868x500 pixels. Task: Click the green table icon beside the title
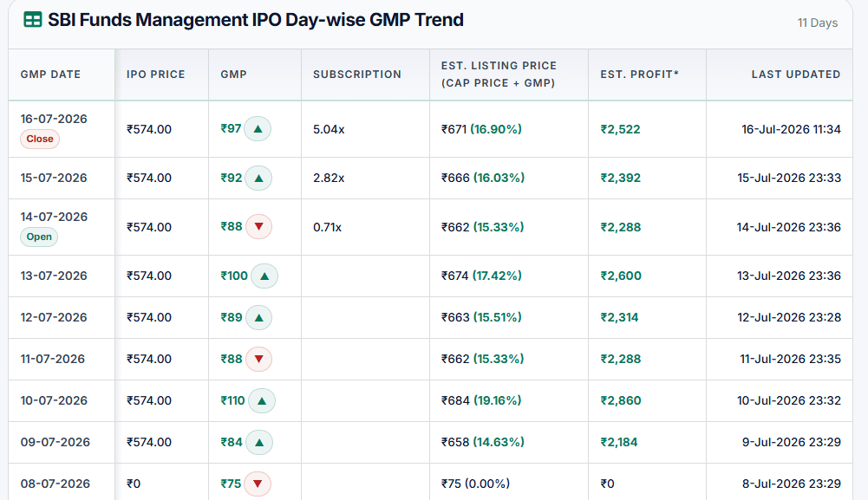point(33,20)
